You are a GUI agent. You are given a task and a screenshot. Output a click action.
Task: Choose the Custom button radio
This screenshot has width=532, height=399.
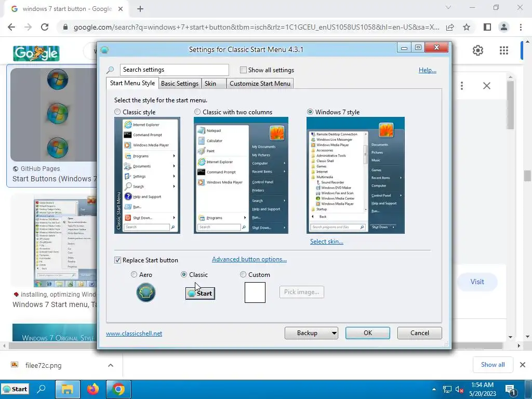(x=243, y=274)
